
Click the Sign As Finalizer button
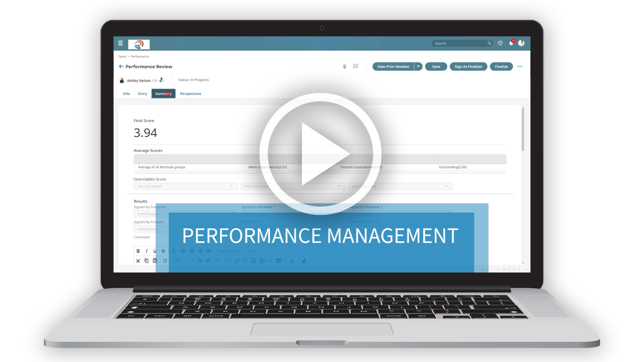[468, 66]
